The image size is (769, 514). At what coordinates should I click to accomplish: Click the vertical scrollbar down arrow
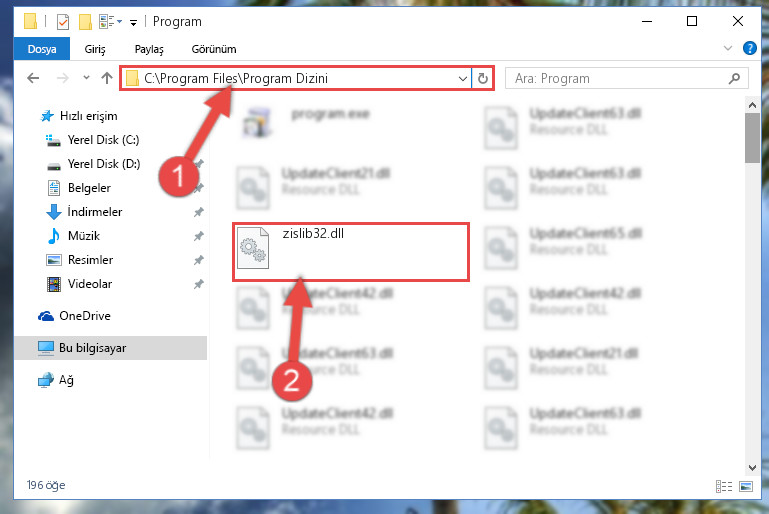pos(752,468)
